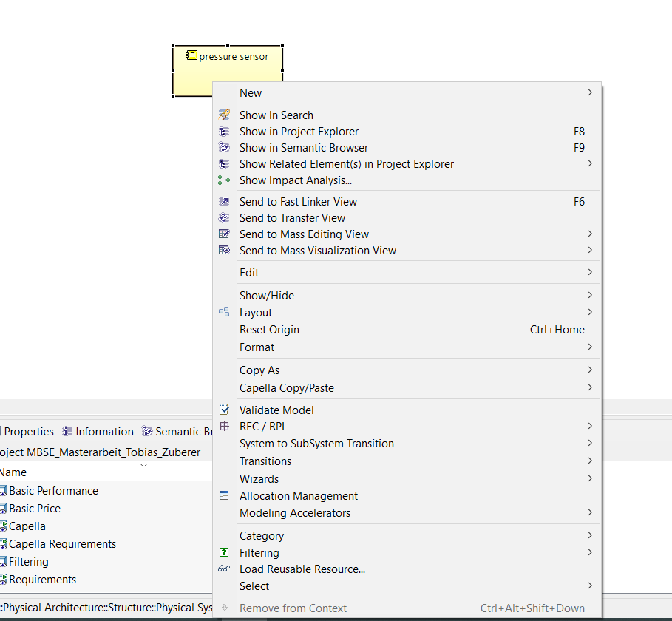Expand the Format submenu arrow
Screen dimensions: 672x621
tap(590, 347)
